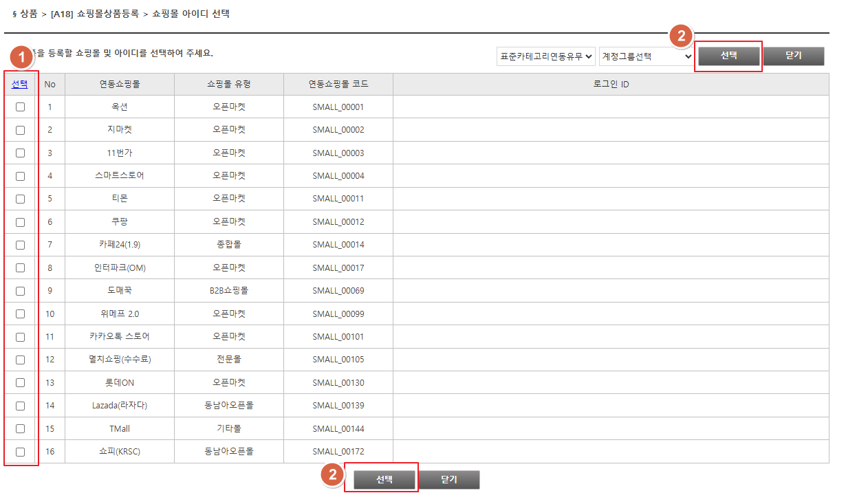Select the TMall row checkbox
The height and width of the screenshot is (504, 846).
(20, 428)
